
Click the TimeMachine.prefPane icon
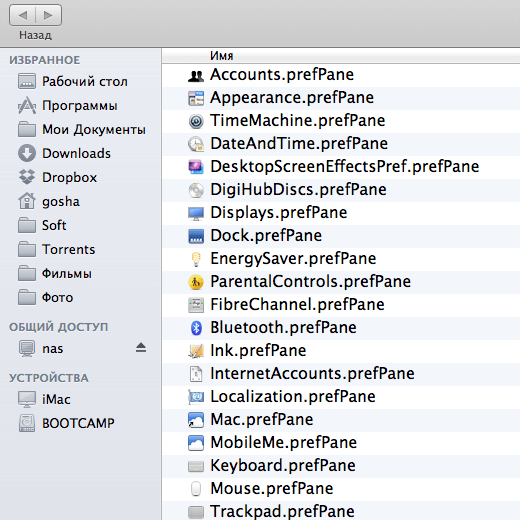(x=196, y=121)
